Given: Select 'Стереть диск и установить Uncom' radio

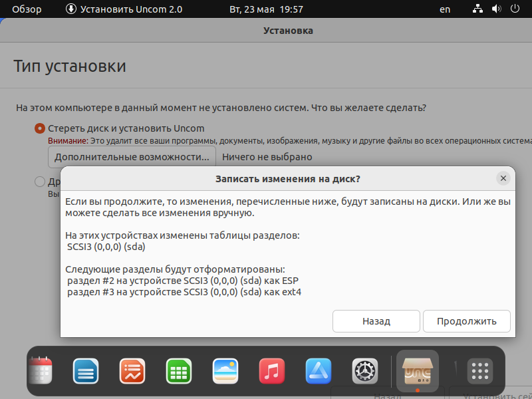Looking at the screenshot, I should point(40,128).
